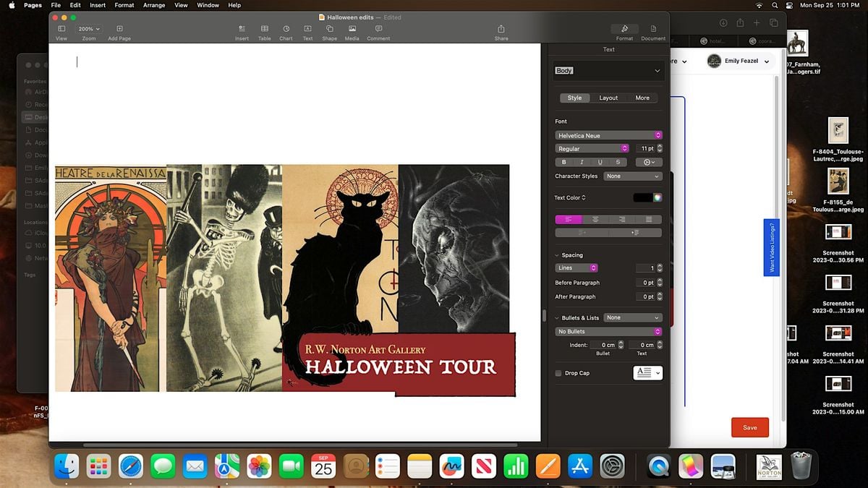The height and width of the screenshot is (488, 868).
Task: Open the Helvetica Neue font dropdown
Action: (x=608, y=135)
